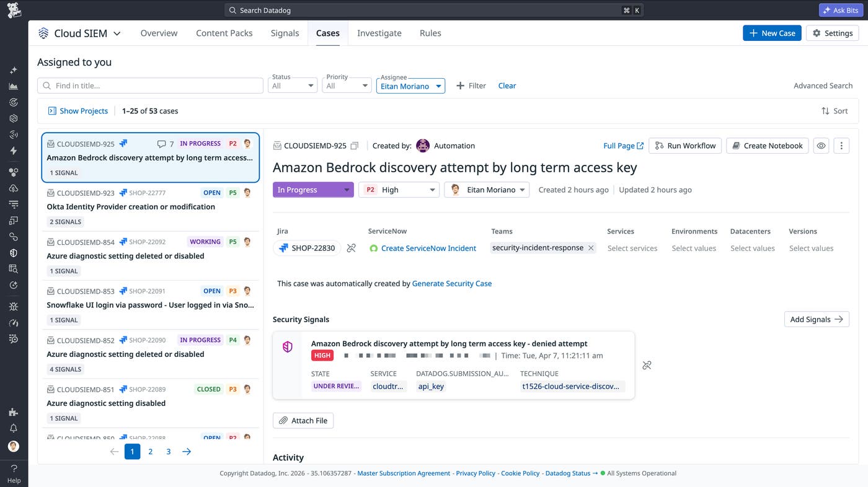868x487 pixels.
Task: Open the Cases tab
Action: tap(328, 33)
